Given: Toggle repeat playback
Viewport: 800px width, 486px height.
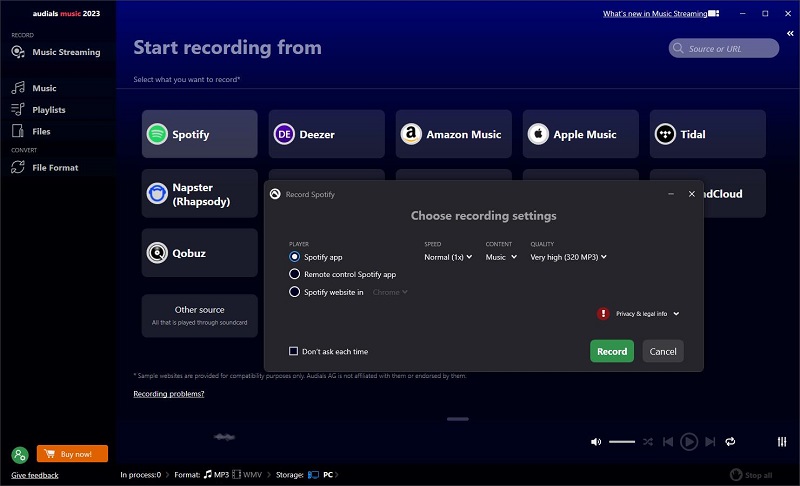Looking at the screenshot, I should click(730, 442).
